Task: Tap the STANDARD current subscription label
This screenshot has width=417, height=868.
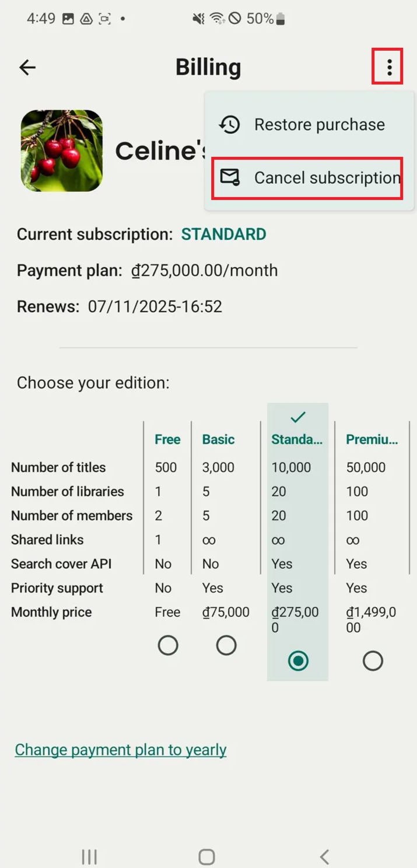Action: [223, 235]
